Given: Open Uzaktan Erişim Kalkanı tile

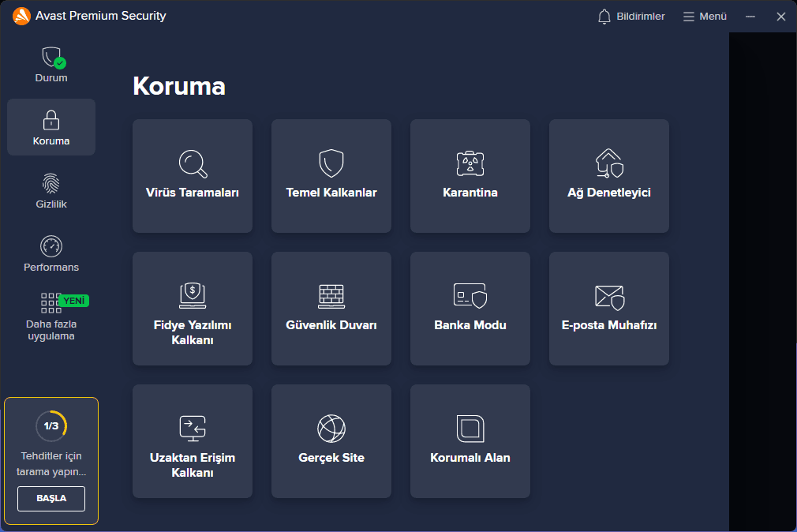Looking at the screenshot, I should [193, 441].
